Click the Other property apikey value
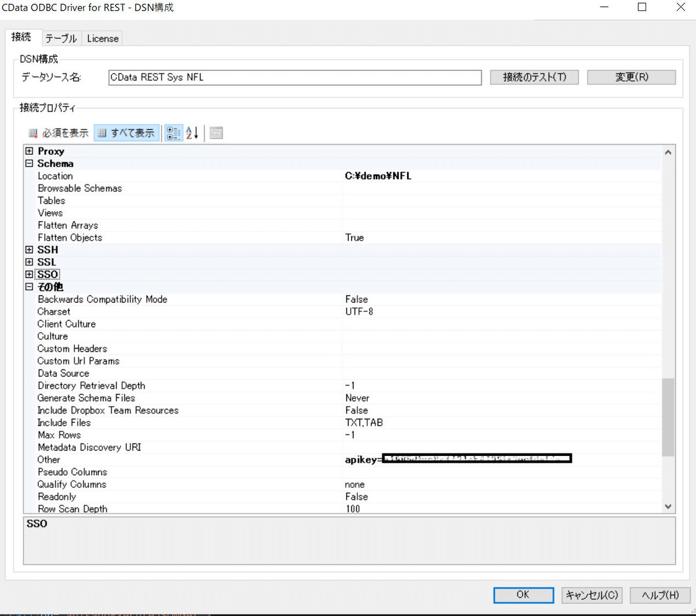 [458, 459]
